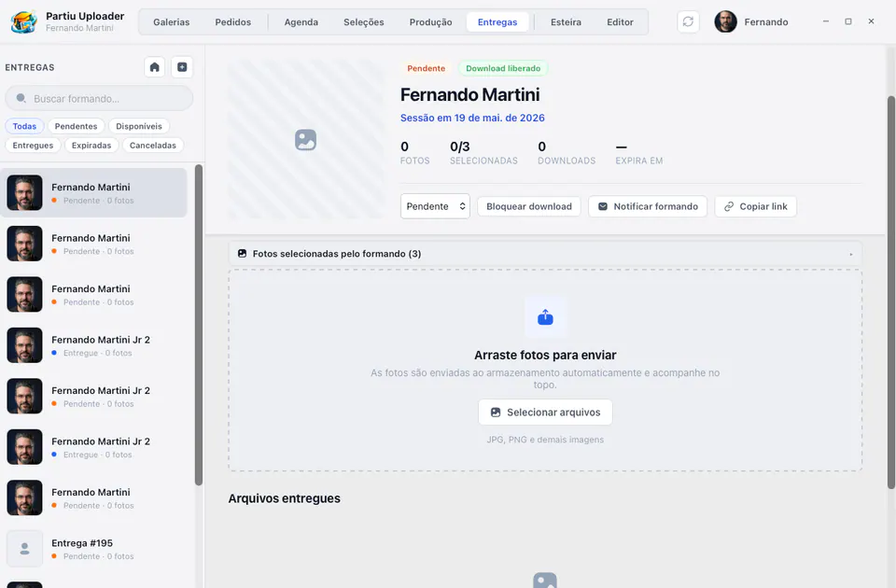This screenshot has height=588, width=896.
Task: Switch to the Editor tab
Action: [620, 22]
